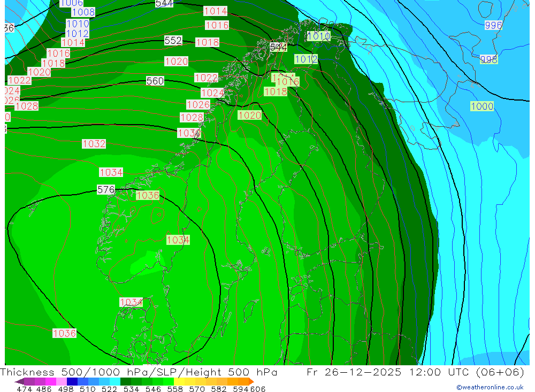
Task: Click the red 1030 isobar label
Action: [x=189, y=133]
